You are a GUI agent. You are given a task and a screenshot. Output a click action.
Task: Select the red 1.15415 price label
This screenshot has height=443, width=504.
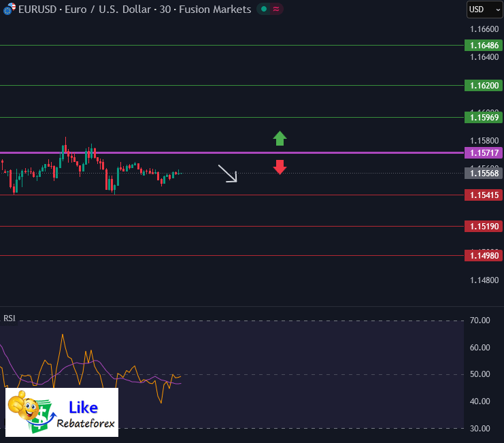[x=484, y=195]
